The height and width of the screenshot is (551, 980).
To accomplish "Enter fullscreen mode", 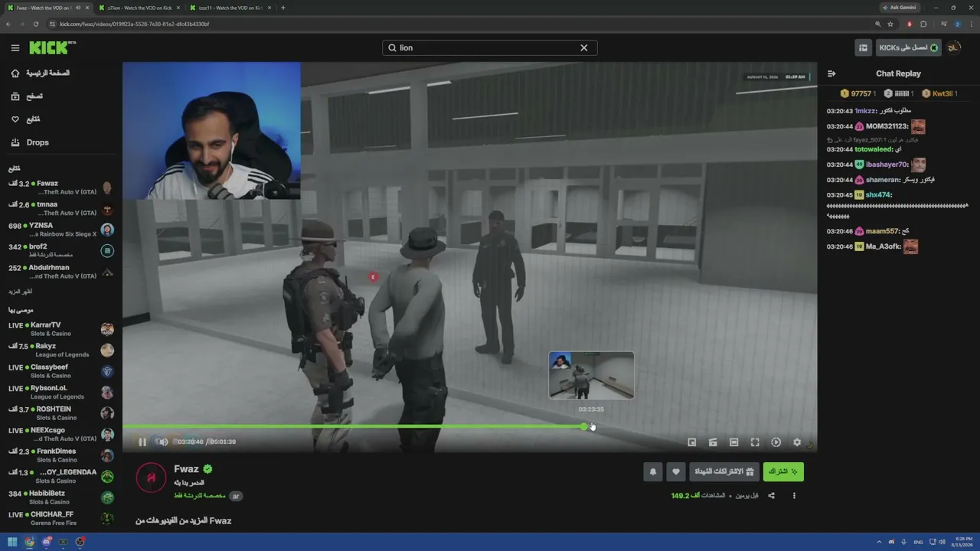I will click(x=755, y=442).
